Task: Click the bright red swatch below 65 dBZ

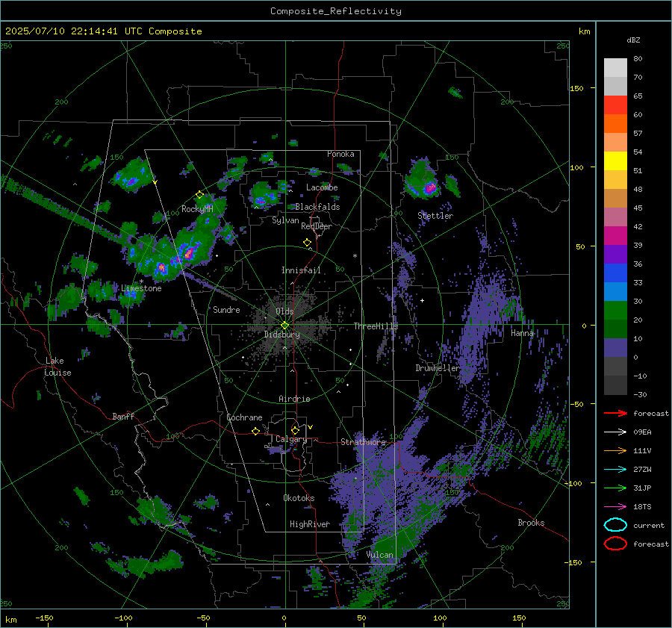Action: [x=615, y=105]
